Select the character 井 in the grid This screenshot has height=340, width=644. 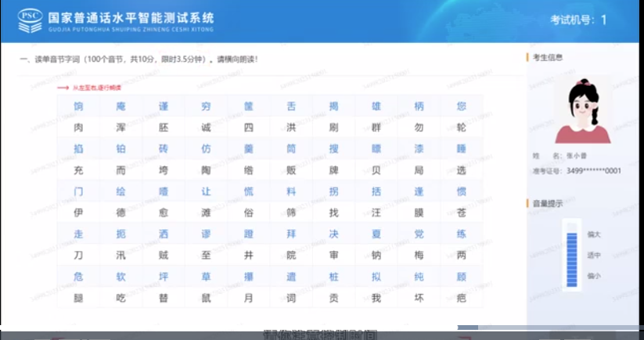(248, 255)
